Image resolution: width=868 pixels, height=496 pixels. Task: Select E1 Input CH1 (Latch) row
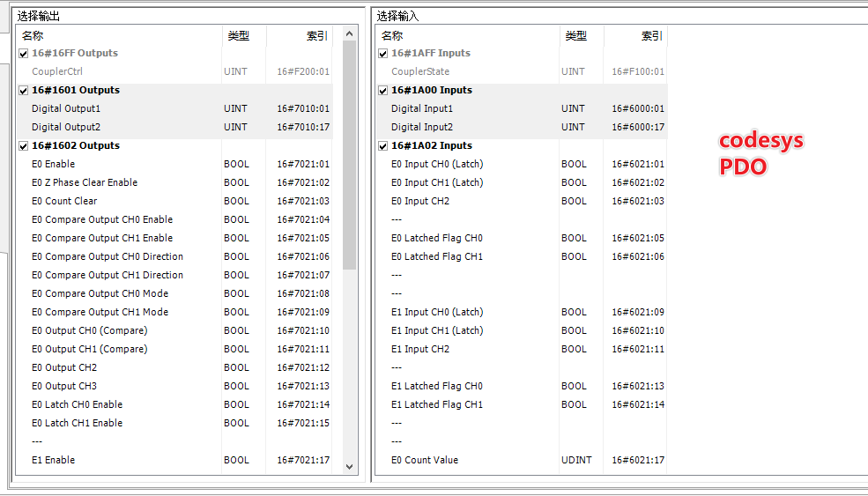point(522,330)
